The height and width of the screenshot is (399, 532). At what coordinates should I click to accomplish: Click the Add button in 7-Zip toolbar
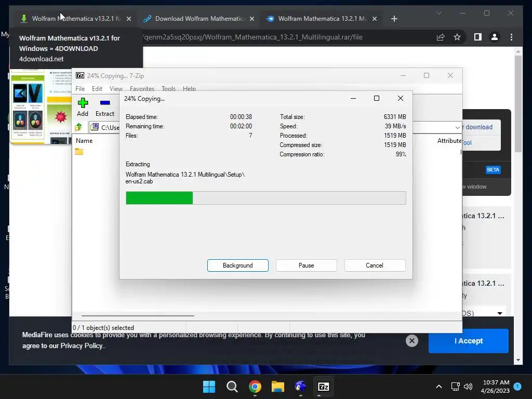tap(83, 107)
